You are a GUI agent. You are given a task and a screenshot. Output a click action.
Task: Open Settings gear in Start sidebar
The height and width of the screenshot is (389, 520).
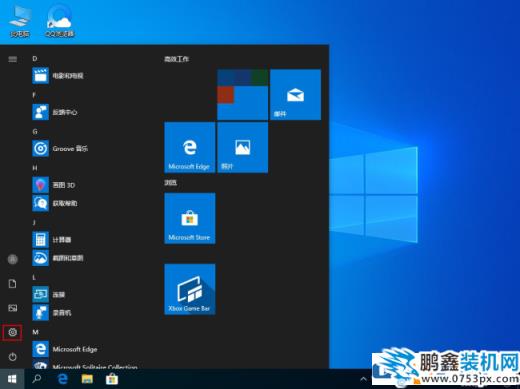[x=12, y=332]
